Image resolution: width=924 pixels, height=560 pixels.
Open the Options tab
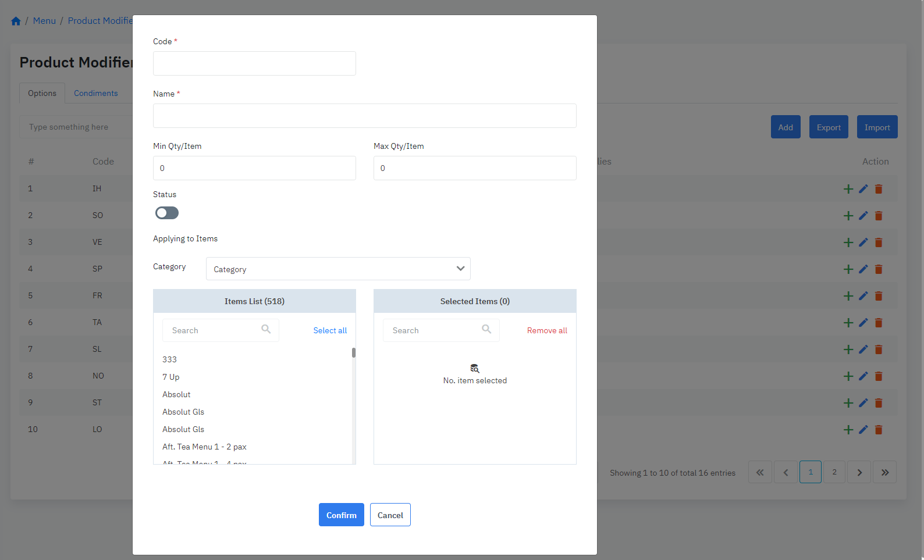[42, 93]
